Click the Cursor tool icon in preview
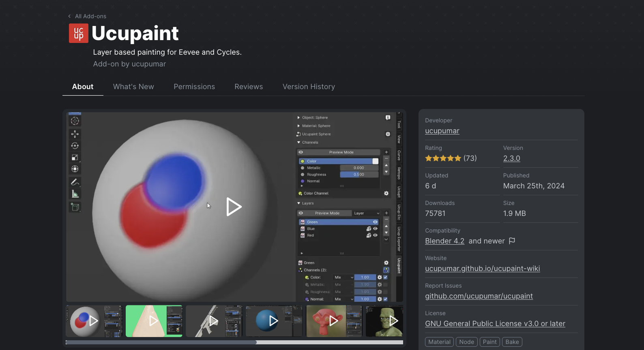This screenshot has width=644, height=350. pos(75,121)
